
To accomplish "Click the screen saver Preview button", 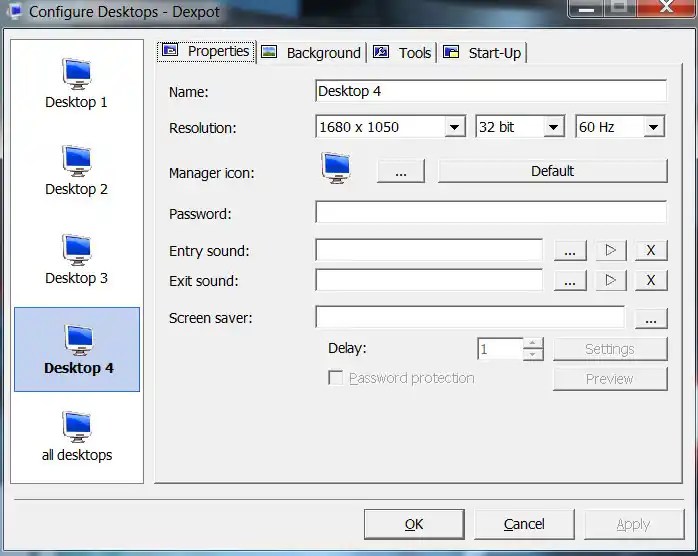I will (x=610, y=379).
